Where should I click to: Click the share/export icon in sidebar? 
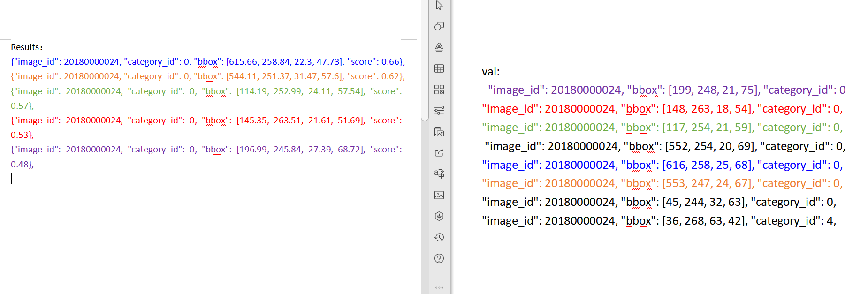coord(439,153)
